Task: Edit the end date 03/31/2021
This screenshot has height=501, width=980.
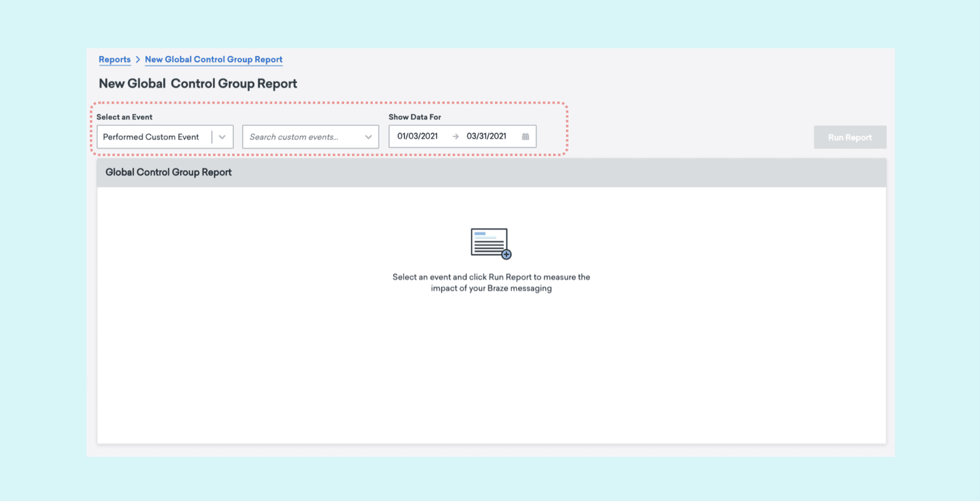Action: (x=486, y=136)
